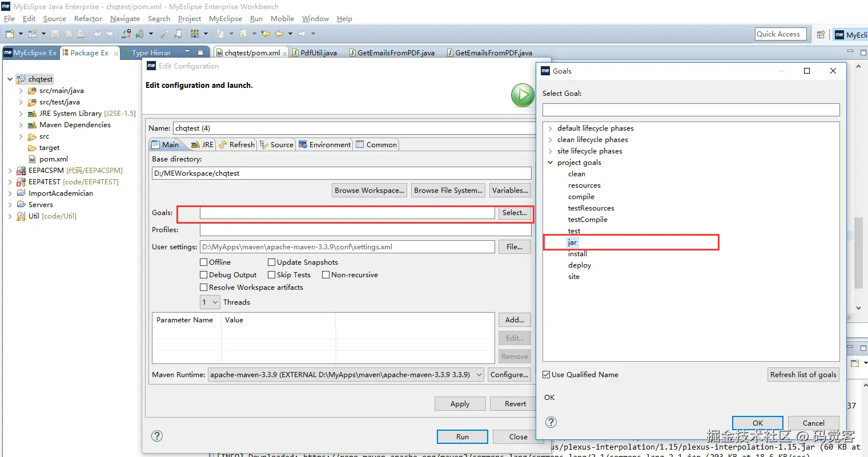Click the New wizard toolbar icon
The height and width of the screenshot is (457, 868).
click(10, 34)
